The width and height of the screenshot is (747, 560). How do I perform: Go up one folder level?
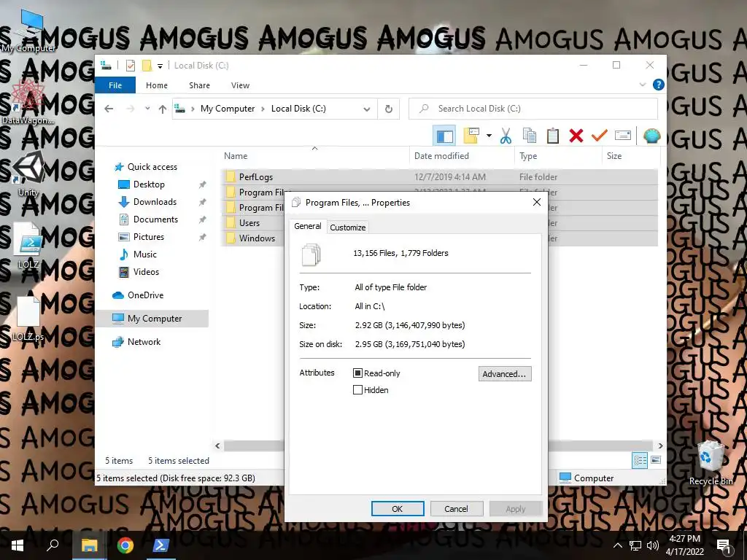[163, 109]
